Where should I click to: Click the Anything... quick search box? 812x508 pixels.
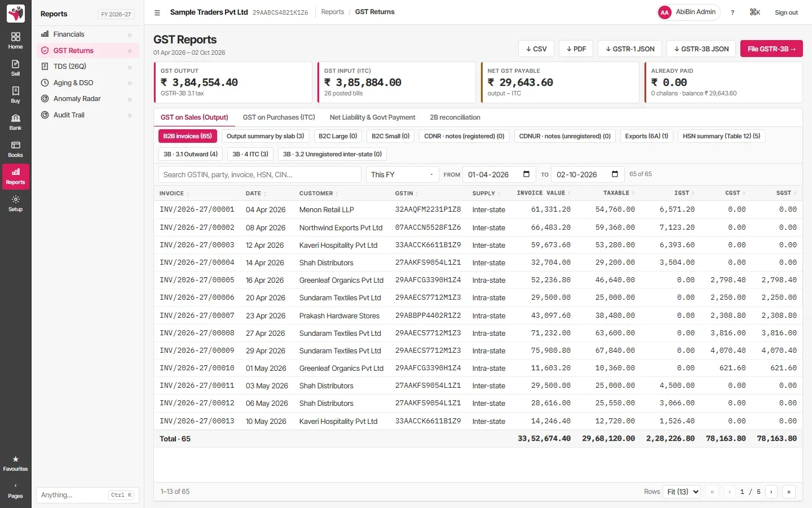[x=87, y=495]
